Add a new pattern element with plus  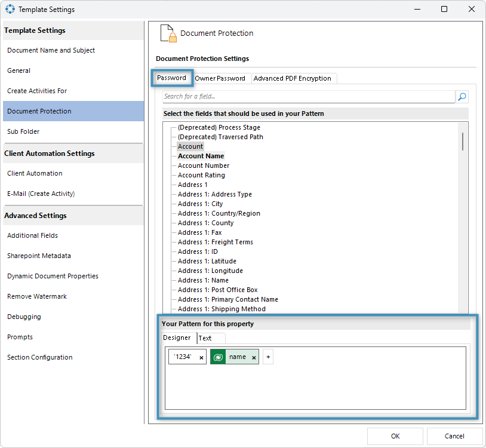coord(268,357)
